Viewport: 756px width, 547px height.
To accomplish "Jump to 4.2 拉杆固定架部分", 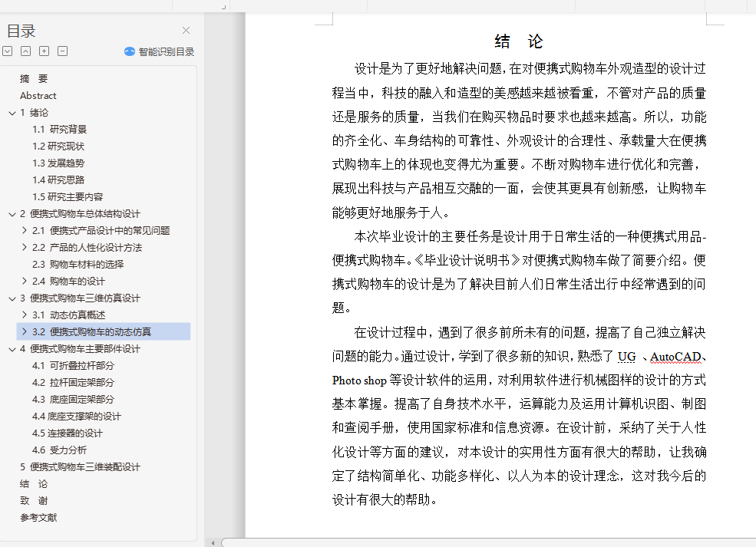I will coord(73,382).
